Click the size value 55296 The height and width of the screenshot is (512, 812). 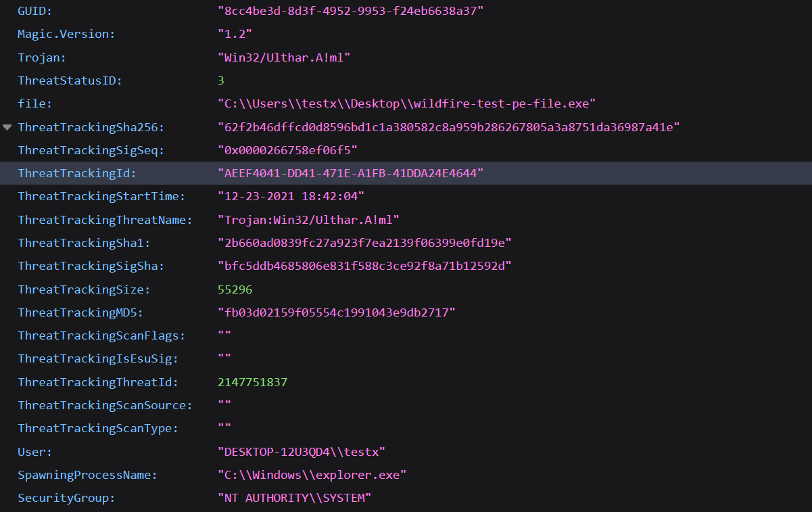coord(235,289)
